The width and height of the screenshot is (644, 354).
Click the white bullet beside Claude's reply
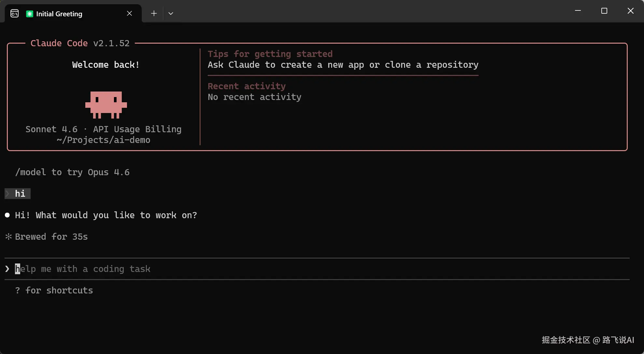point(7,215)
